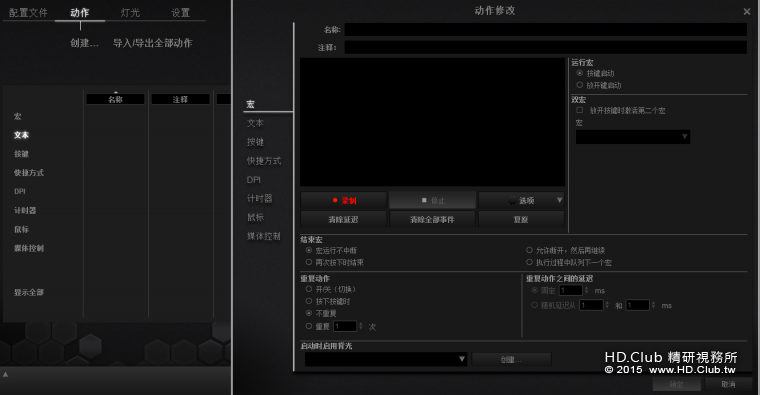
Task: Open 计时器 tab in 动作修改 dialog
Action: [x=259, y=199]
